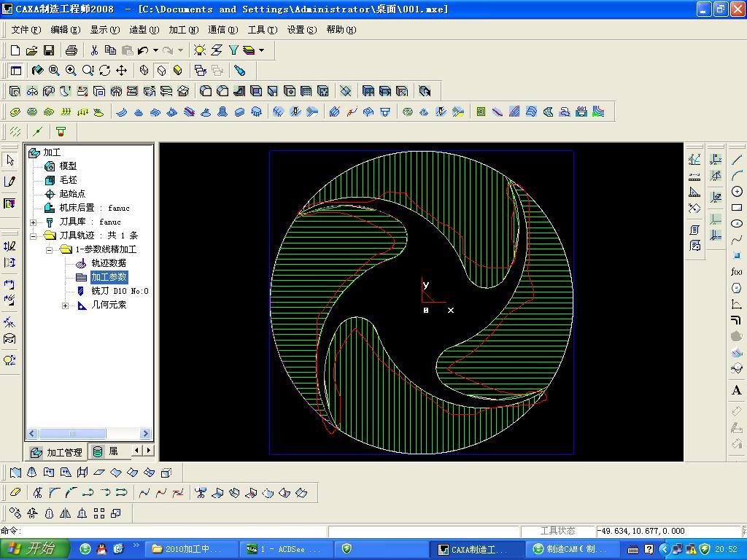The width and height of the screenshot is (747, 560).
Task: Click the Print icon in toolbar
Action: pyautogui.click(x=71, y=50)
